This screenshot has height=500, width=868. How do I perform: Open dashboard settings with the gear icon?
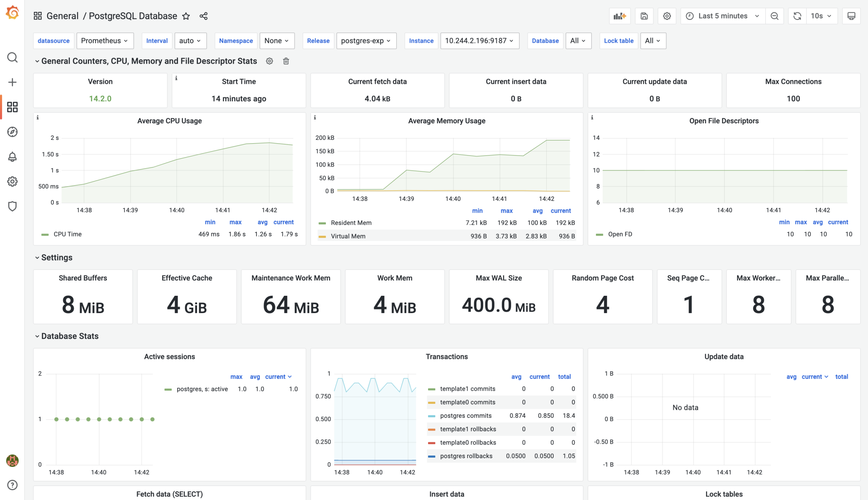coord(667,16)
